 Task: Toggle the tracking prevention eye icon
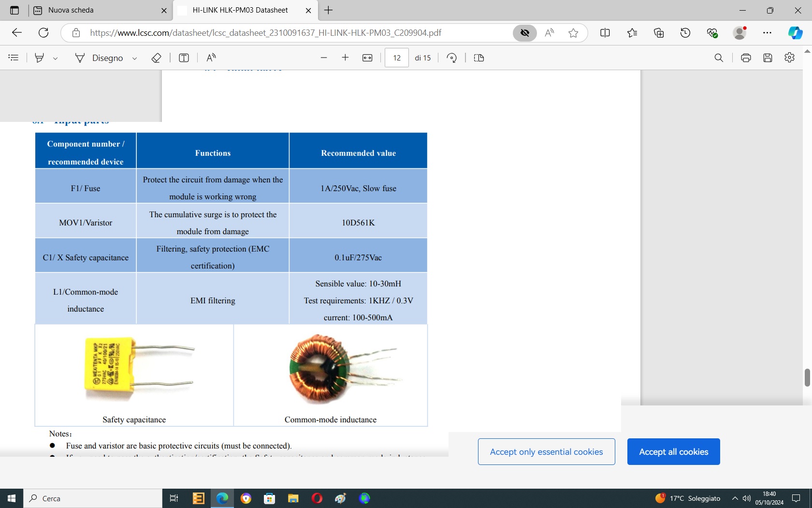coord(525,33)
